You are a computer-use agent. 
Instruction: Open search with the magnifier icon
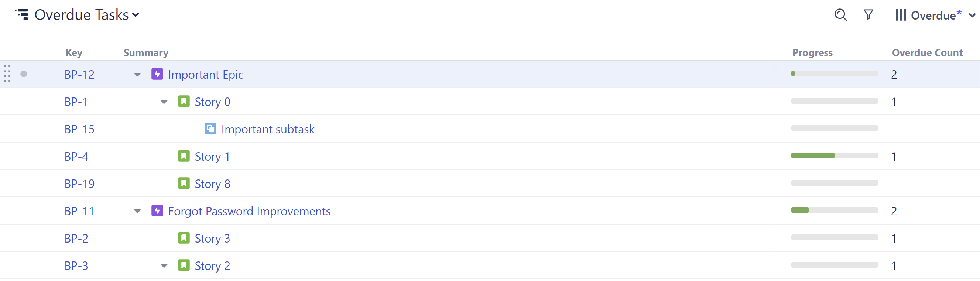point(840,15)
